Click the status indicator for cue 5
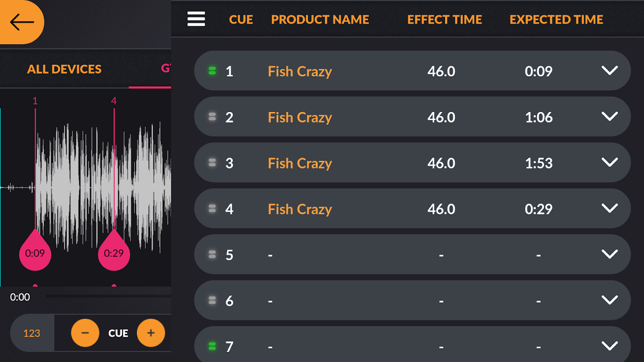 pos(212,254)
